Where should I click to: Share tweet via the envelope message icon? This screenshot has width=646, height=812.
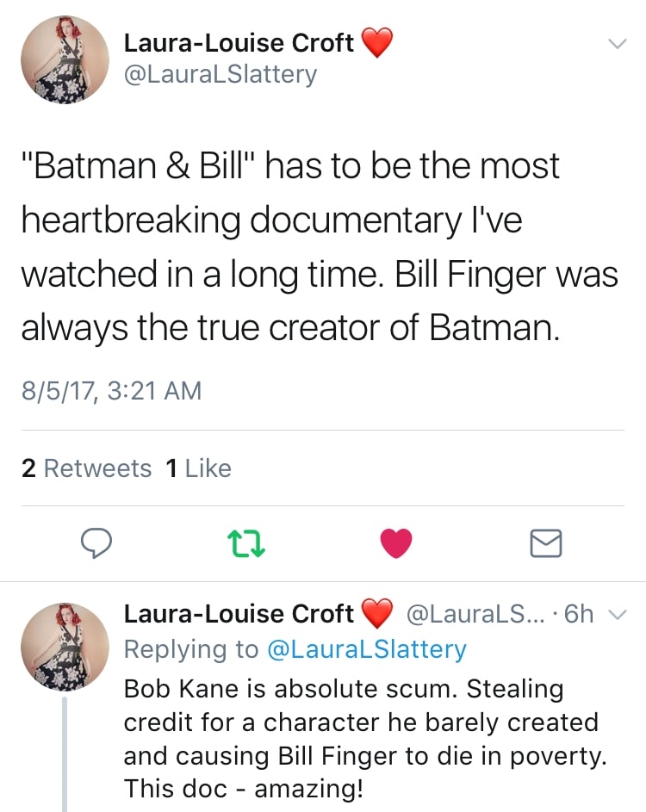point(544,542)
